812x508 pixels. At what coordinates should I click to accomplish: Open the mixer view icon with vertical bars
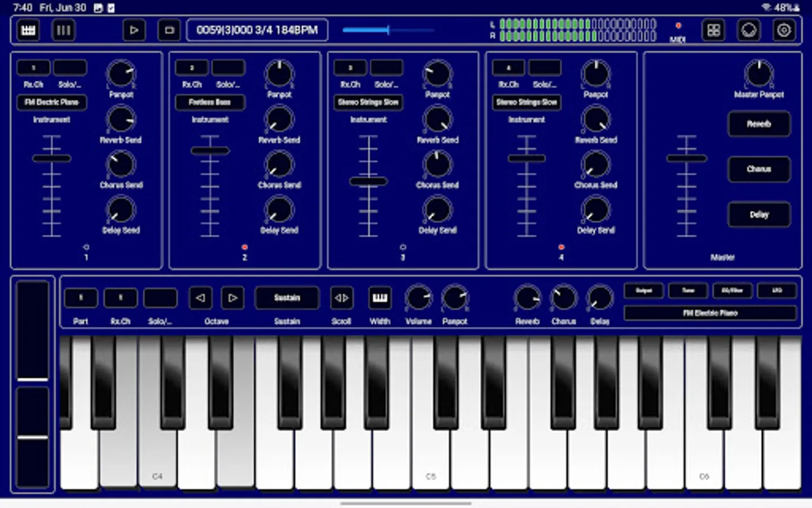pos(64,30)
